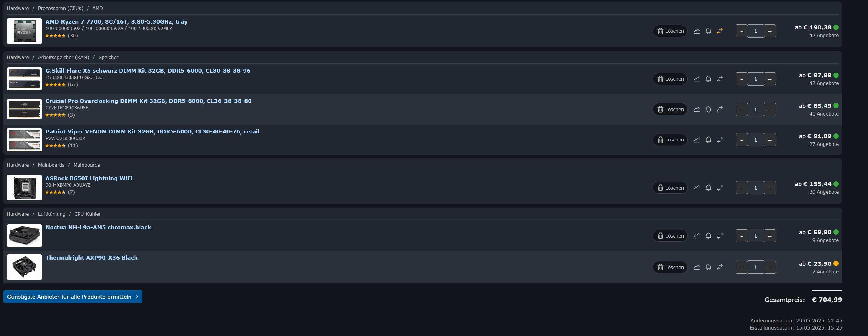The width and height of the screenshot is (868, 336).
Task: Go to Arbeitsspeicher (RAM) breadcrumb
Action: (x=64, y=57)
